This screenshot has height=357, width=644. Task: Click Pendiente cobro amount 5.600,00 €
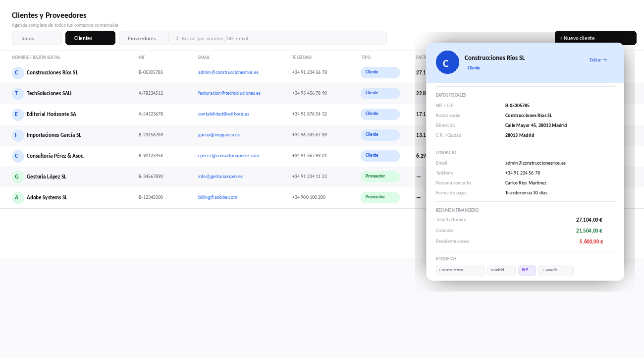(x=591, y=241)
